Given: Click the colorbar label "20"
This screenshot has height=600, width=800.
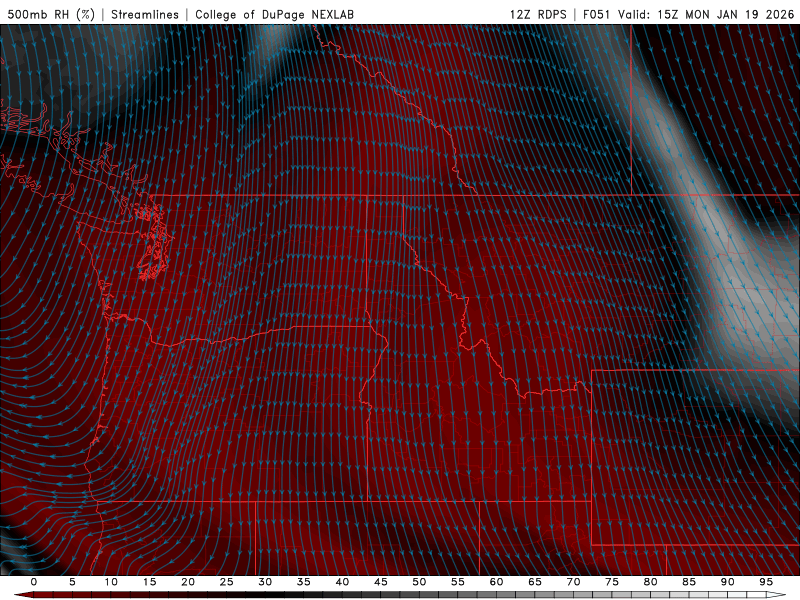Looking at the screenshot, I should coord(188,582).
